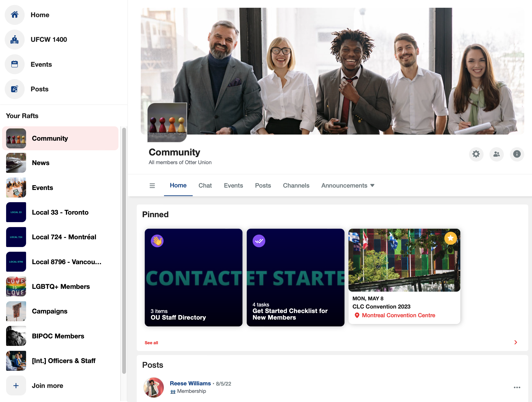Open UFCW 1400 organization icon

(x=15, y=40)
